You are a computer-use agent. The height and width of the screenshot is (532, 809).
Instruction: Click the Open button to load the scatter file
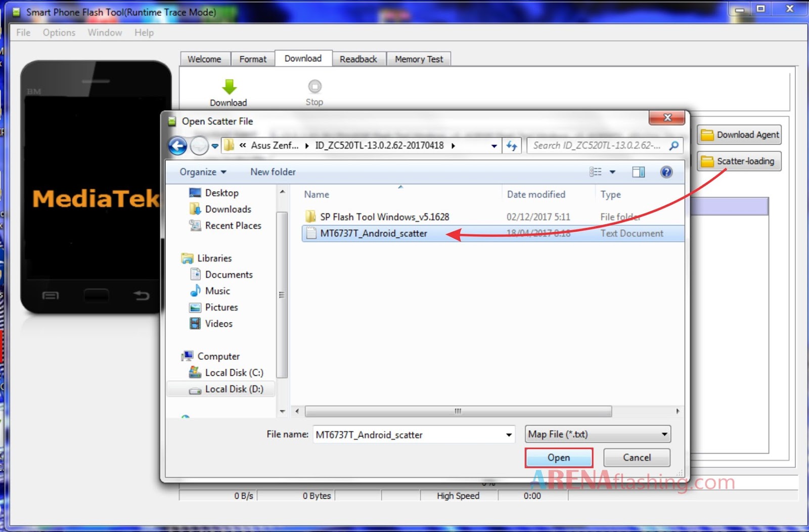559,457
